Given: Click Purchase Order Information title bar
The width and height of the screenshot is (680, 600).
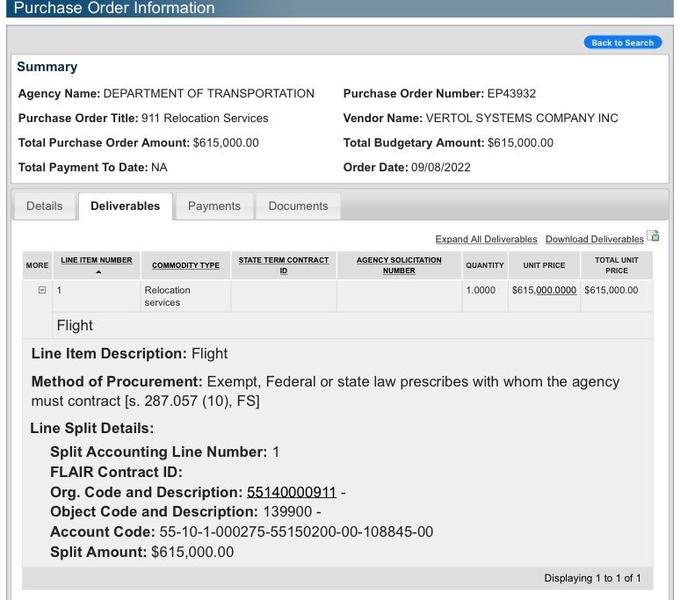Looking at the screenshot, I should (340, 8).
